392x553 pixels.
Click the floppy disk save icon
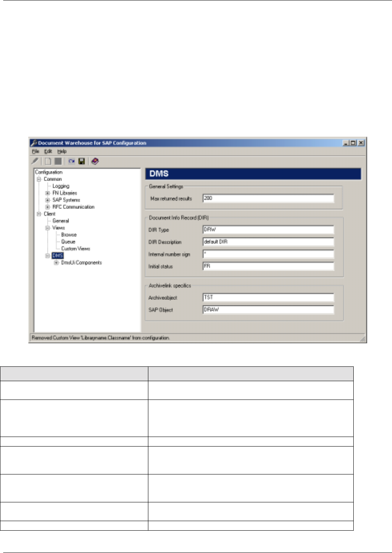82,161
